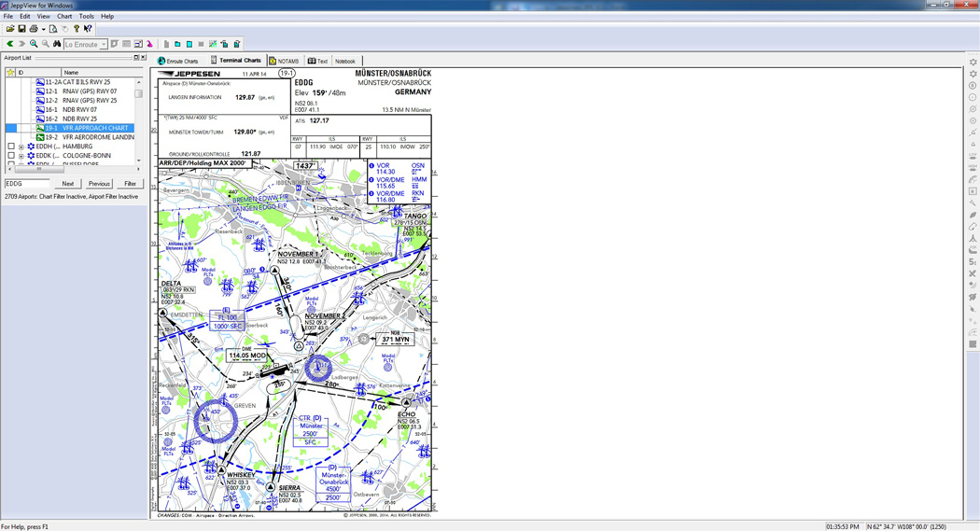The width and height of the screenshot is (980, 531).
Task: Switch to the Enroute Charts tab
Action: (x=178, y=62)
